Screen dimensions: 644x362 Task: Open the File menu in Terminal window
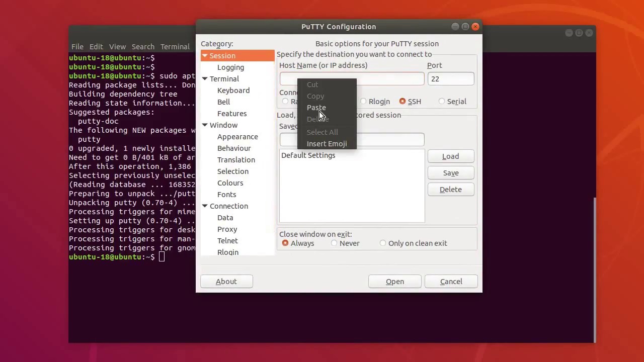pyautogui.click(x=77, y=47)
